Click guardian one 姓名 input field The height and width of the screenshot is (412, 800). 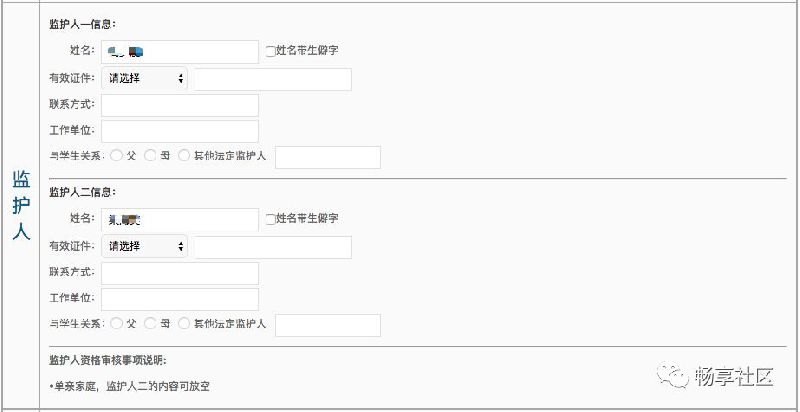(180, 51)
